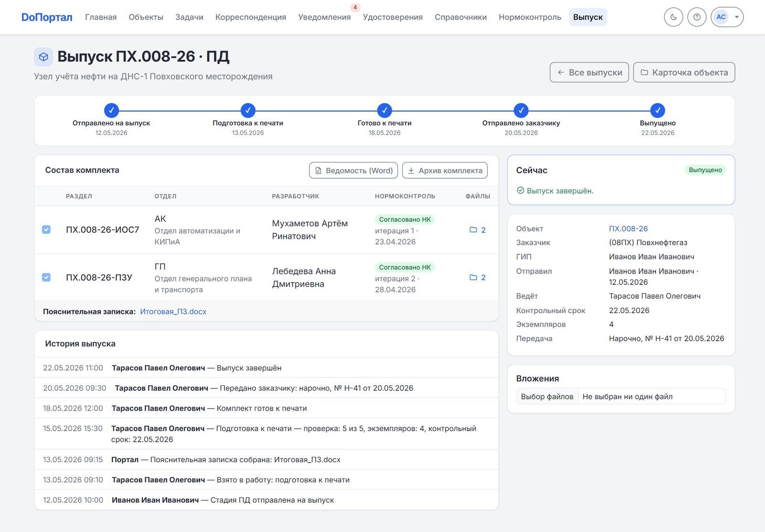765x532 pixels.
Task: Click the 'Нарочно, № Н-41 от 20.05.2026' value
Action: coord(667,338)
